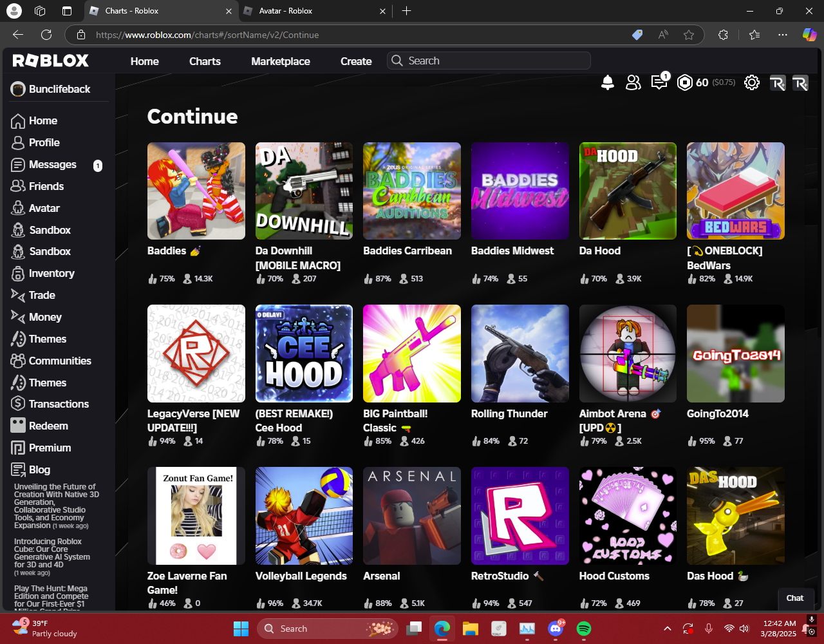824x644 pixels.
Task: Open the Baddies game thumbnail
Action: pos(196,191)
